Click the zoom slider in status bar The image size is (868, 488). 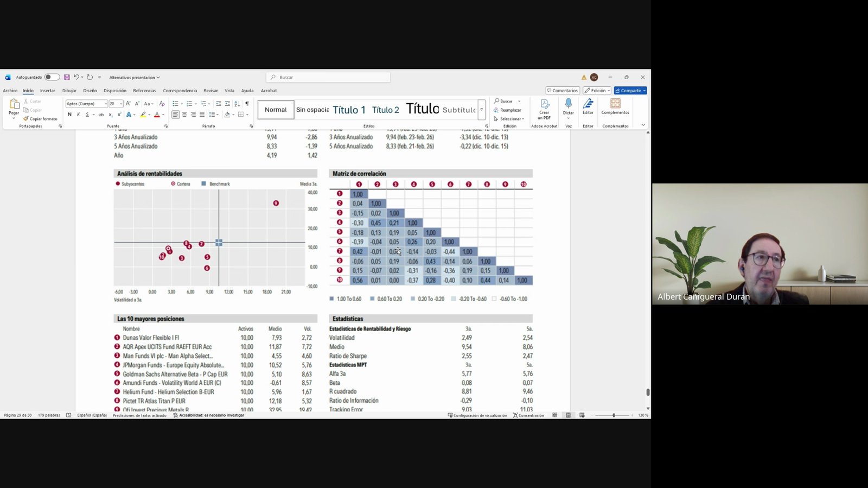[x=614, y=415]
